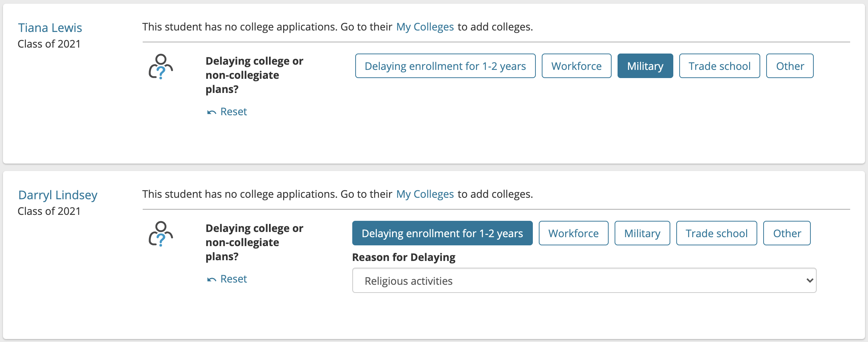Toggle Military option for Tiana Lewis

click(x=645, y=66)
